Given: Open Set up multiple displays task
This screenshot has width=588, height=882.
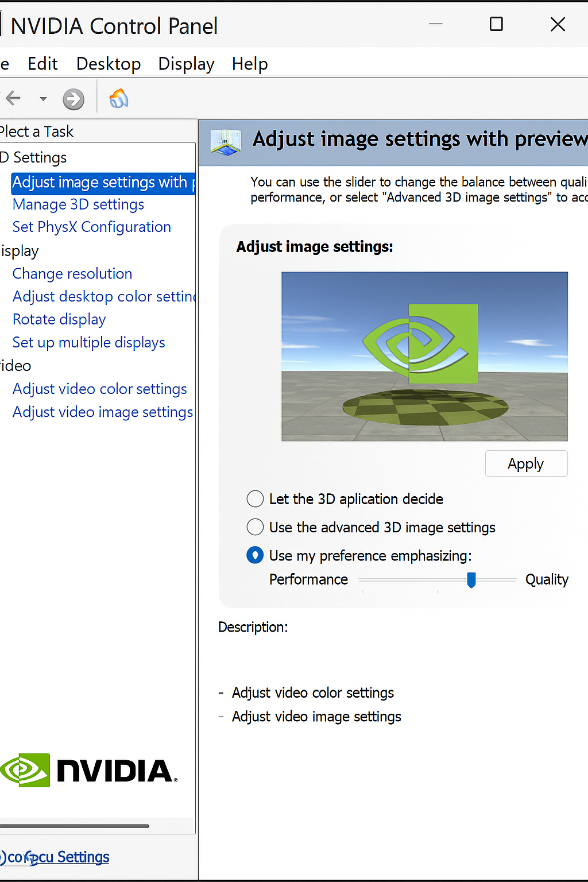Looking at the screenshot, I should point(89,343).
